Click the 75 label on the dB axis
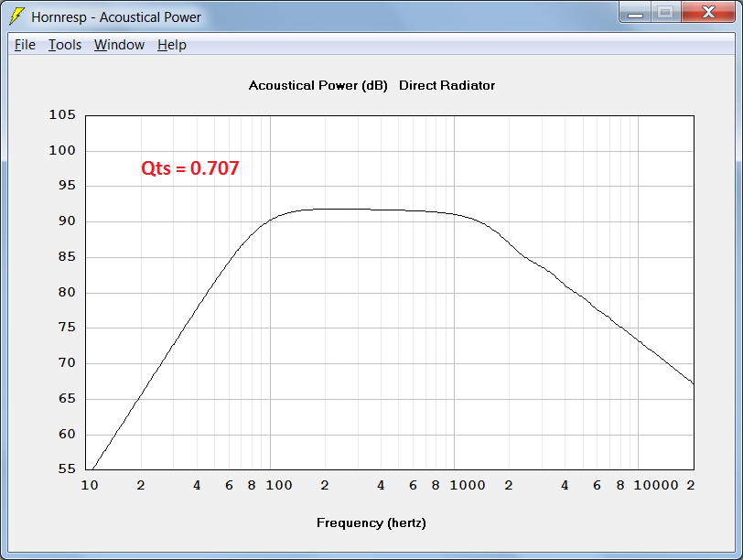The image size is (743, 560). (67, 328)
